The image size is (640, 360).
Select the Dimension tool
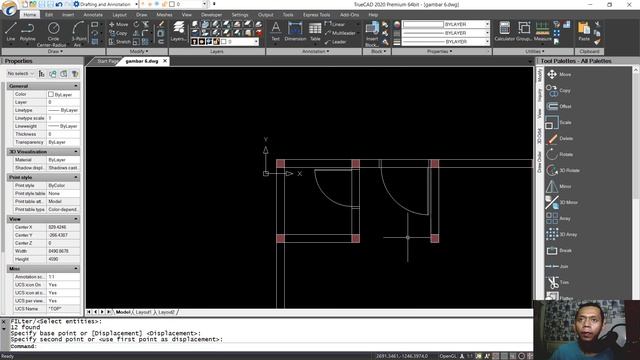click(295, 32)
